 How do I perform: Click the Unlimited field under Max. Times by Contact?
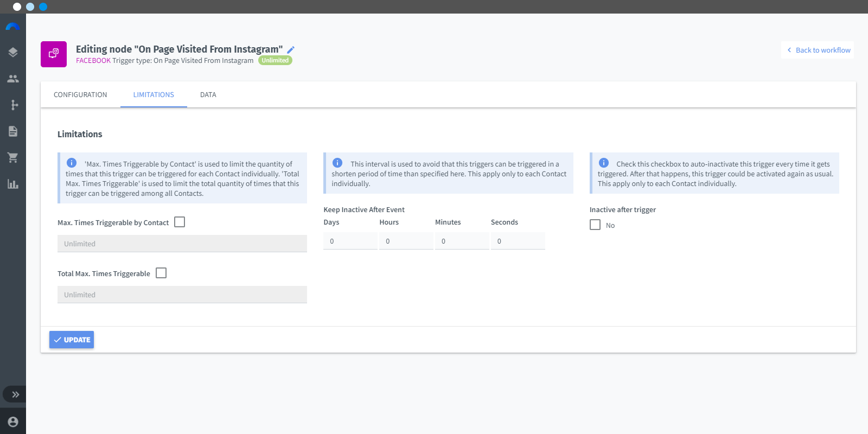click(x=182, y=244)
